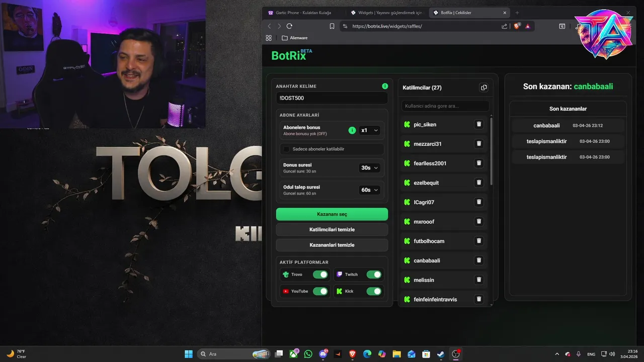
Task: Open Discord from the taskbar
Action: [323, 354]
